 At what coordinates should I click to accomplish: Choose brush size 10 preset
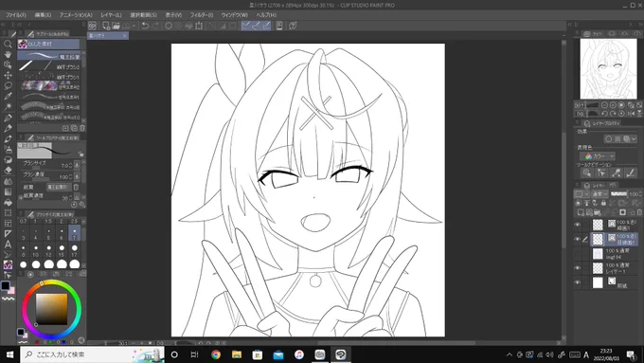36,249
